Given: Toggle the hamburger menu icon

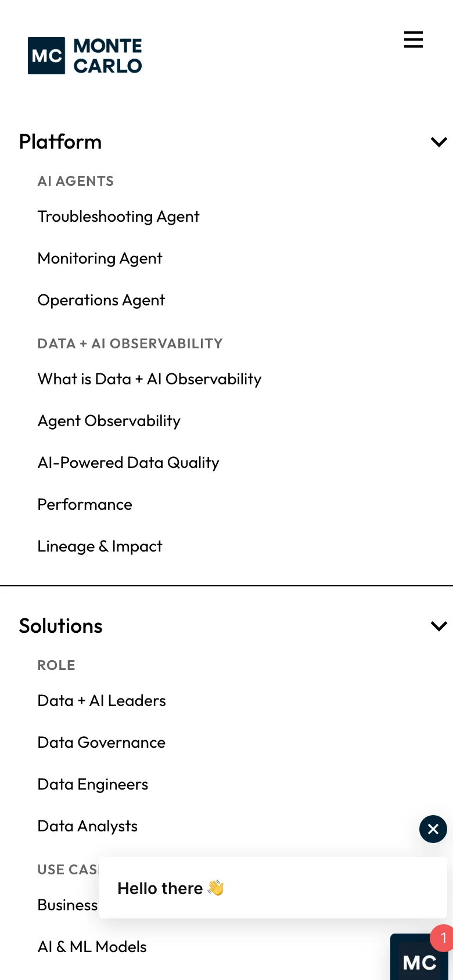Looking at the screenshot, I should tap(414, 39).
